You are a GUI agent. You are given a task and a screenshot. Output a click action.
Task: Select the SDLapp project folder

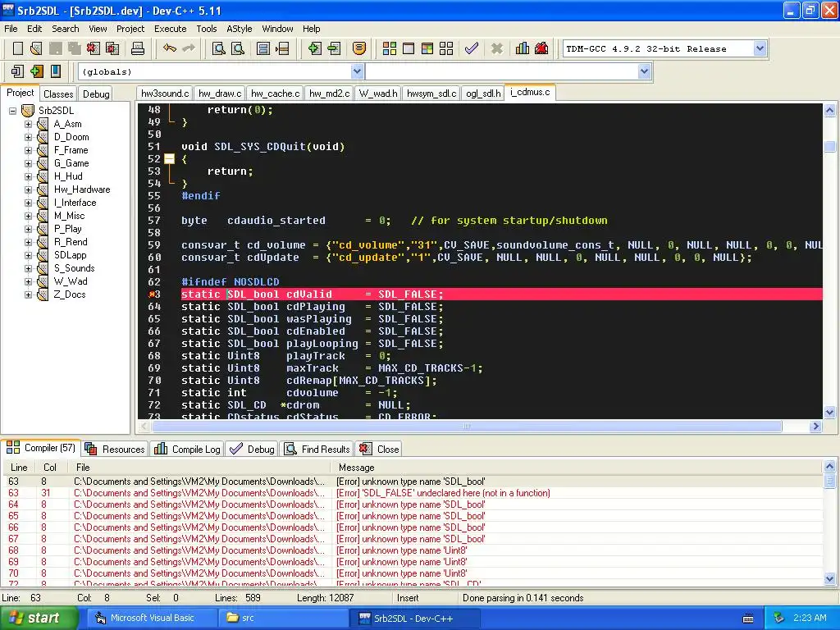(x=71, y=256)
